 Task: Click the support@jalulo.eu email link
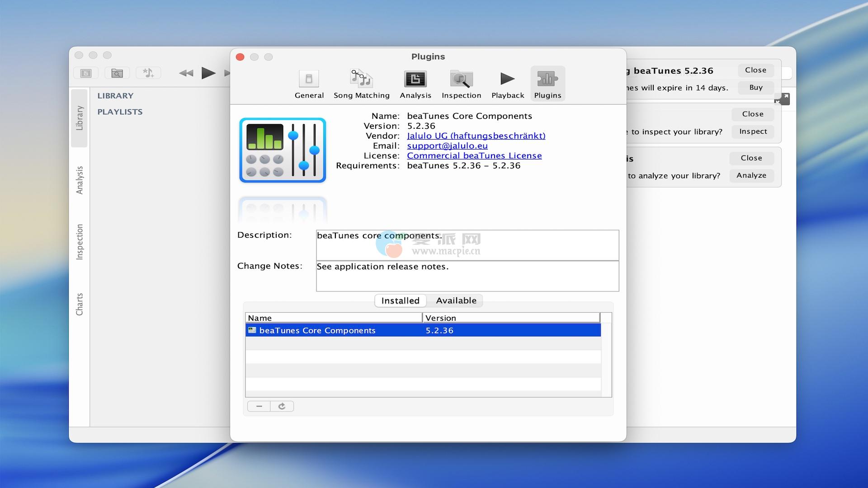coord(447,146)
